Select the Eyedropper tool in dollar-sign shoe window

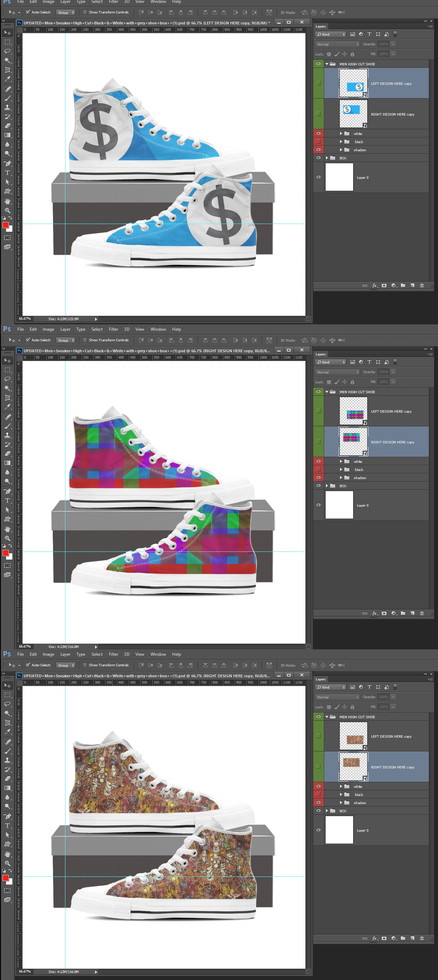click(x=7, y=79)
